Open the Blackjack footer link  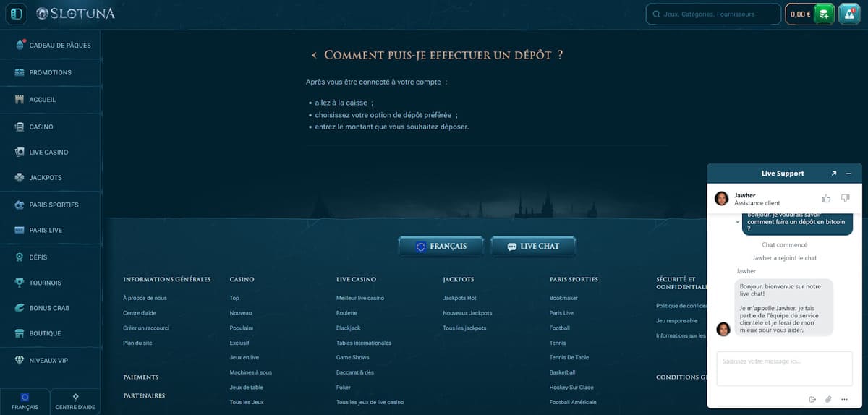[x=348, y=328]
